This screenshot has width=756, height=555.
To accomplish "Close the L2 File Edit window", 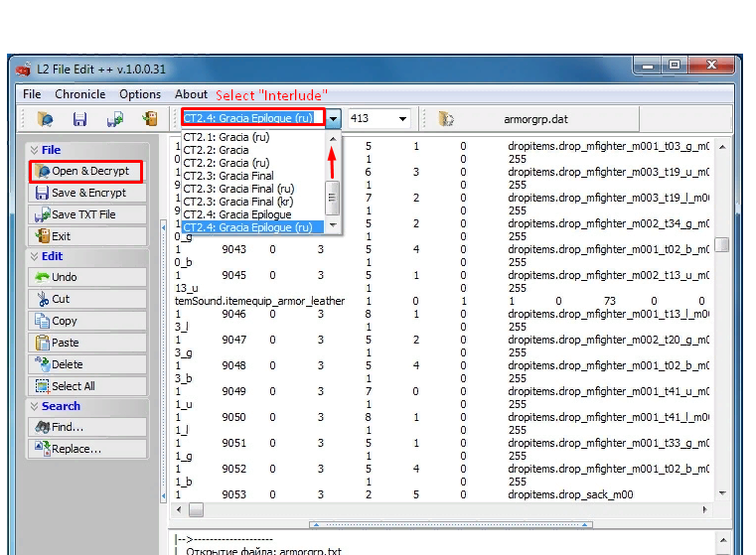I will pyautogui.click(x=711, y=66).
